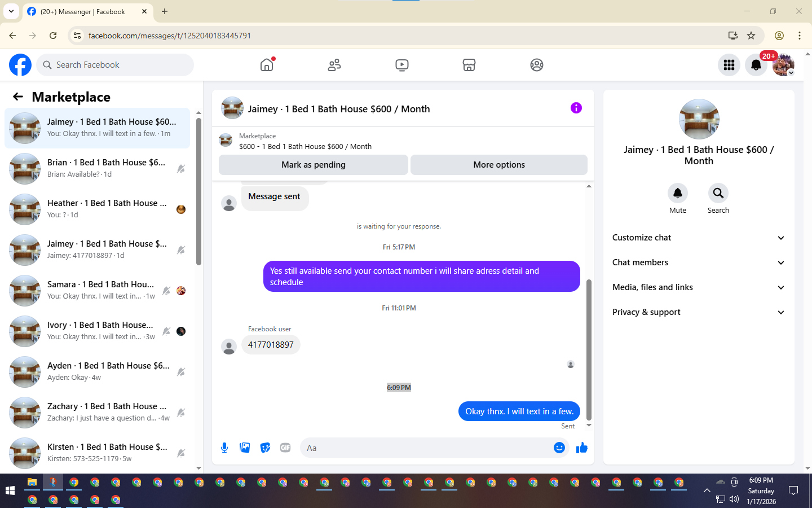Choose a sticker icon

[265, 448]
